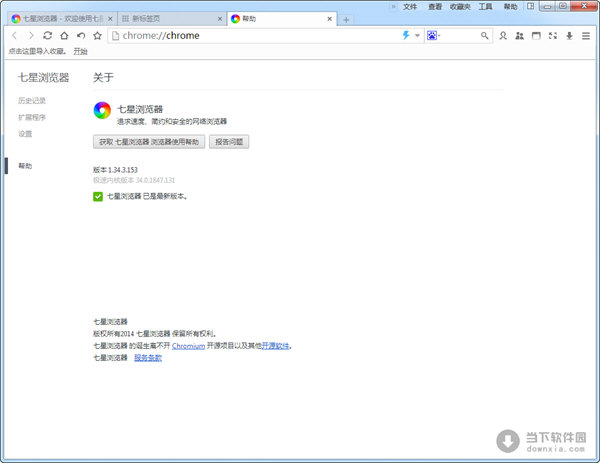Open the downloads arrow icon
This screenshot has width=600, height=463.
coord(569,36)
